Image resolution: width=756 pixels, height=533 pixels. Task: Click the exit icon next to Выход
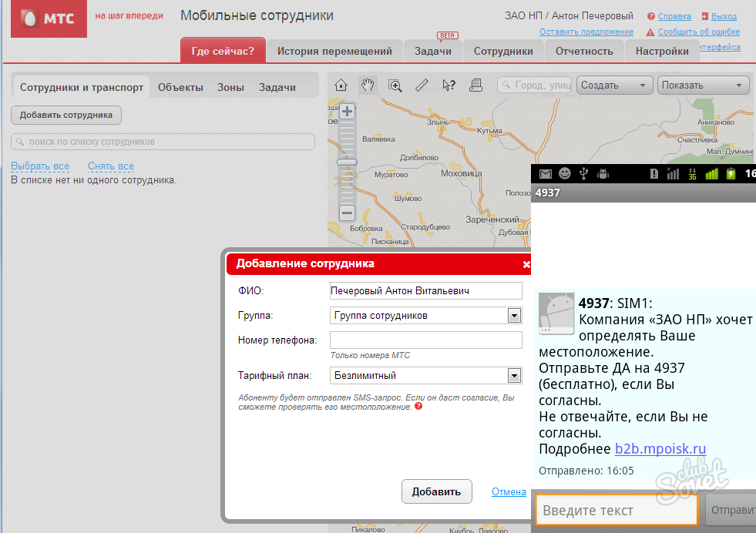(x=705, y=16)
